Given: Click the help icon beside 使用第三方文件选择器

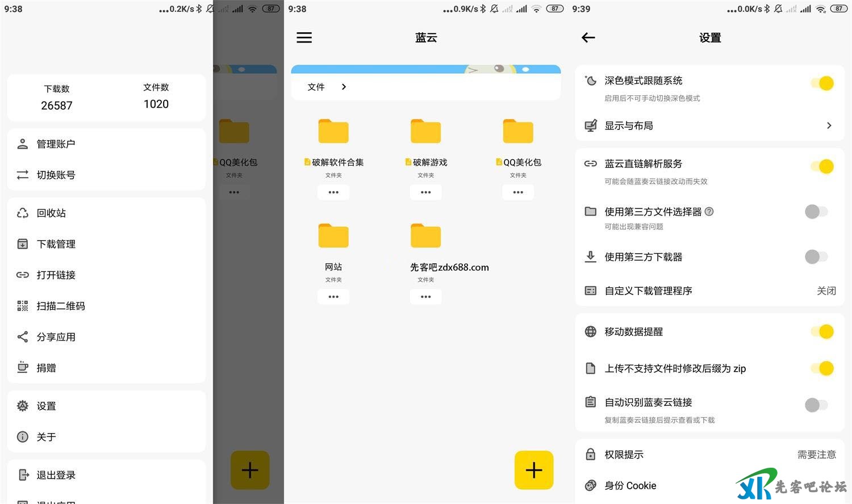Looking at the screenshot, I should (709, 212).
